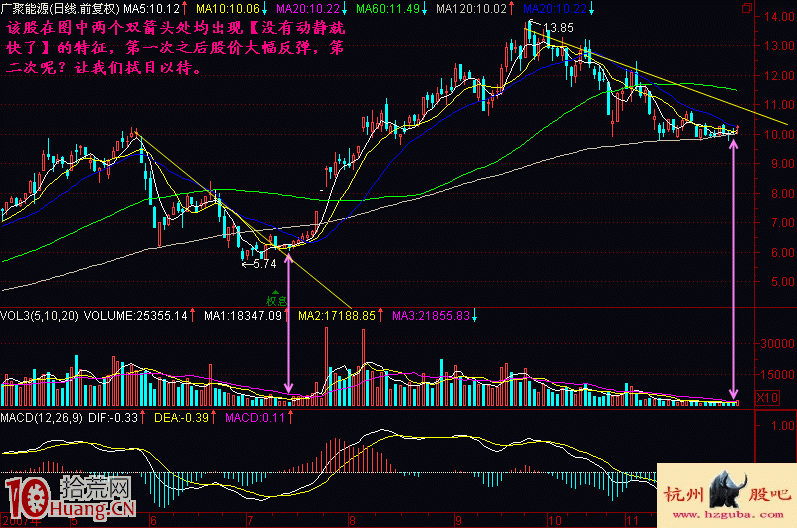Click month 6 on the time axis

click(153, 520)
